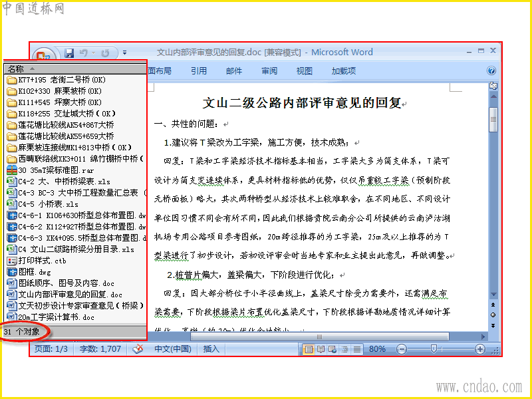
Task: Switch to Print Layout view icon
Action: pyautogui.click(x=309, y=349)
